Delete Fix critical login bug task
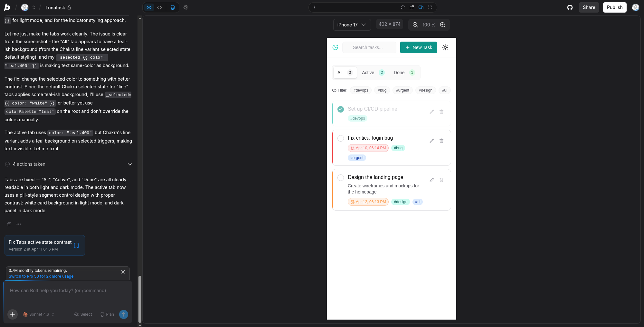Image resolution: width=644 pixels, height=327 pixels. click(x=441, y=141)
